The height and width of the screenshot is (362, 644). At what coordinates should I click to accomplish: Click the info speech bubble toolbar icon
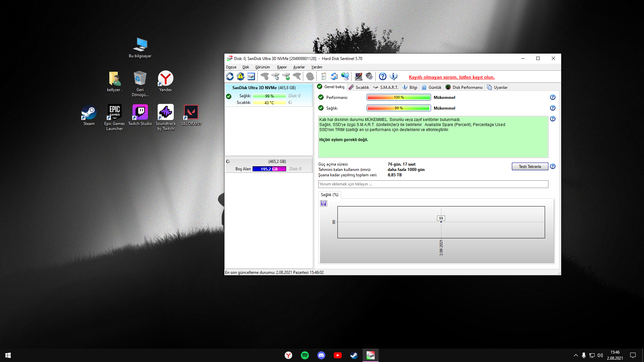[393, 77]
